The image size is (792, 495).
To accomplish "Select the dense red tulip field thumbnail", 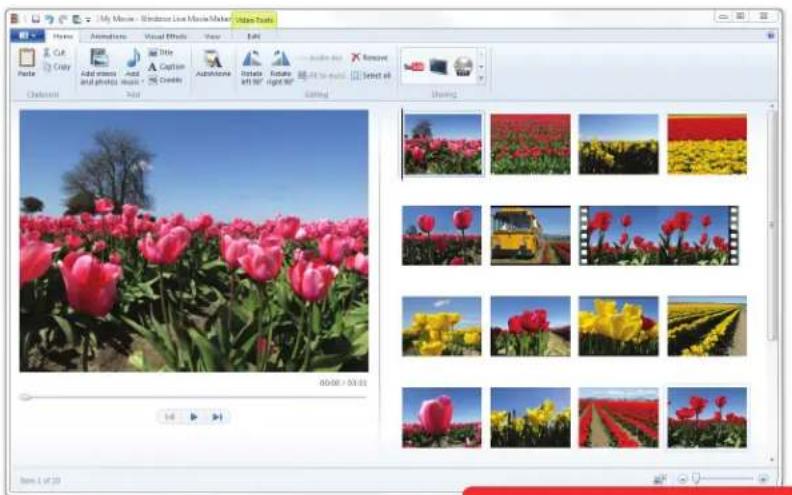I will click(530, 144).
